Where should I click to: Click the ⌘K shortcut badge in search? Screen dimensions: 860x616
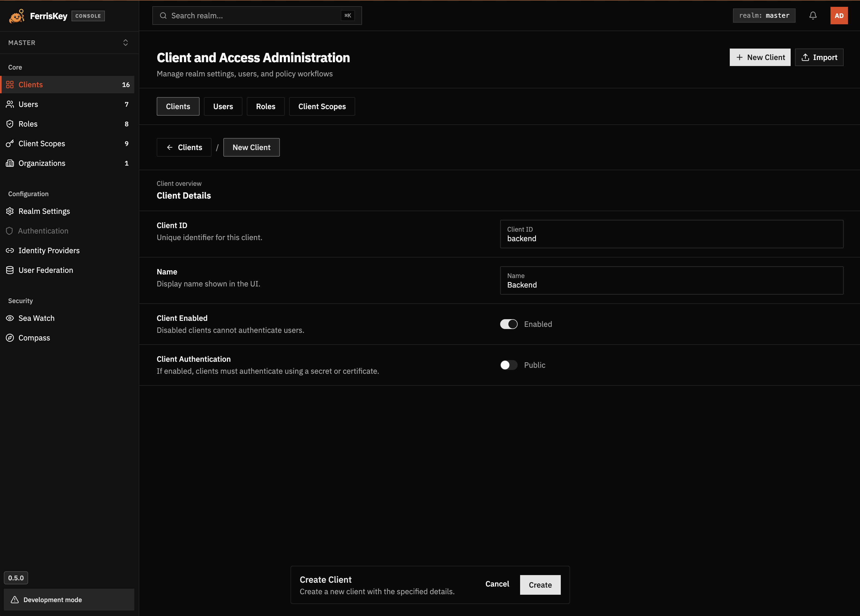click(348, 16)
